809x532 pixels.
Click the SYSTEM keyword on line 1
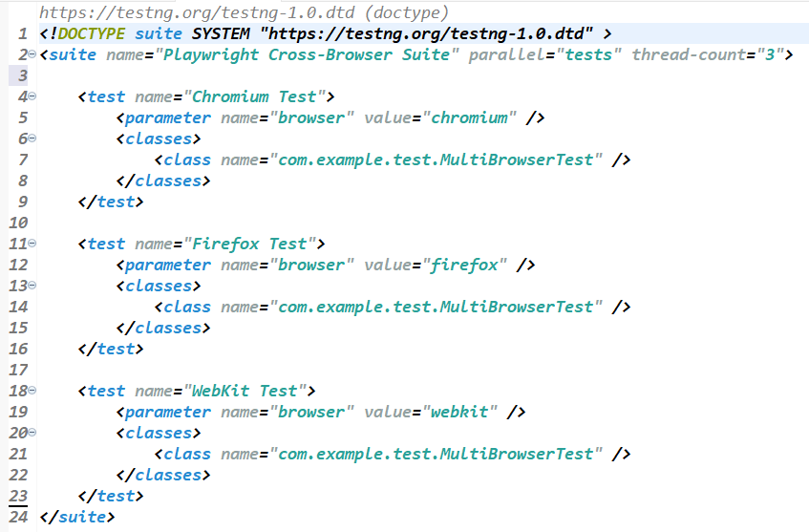[x=221, y=33]
